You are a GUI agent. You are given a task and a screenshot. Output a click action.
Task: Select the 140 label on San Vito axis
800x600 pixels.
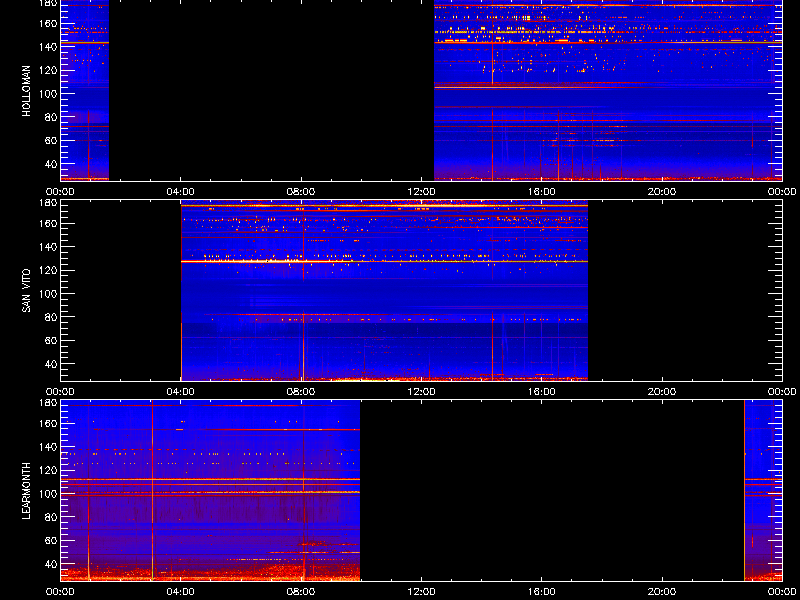pos(49,247)
